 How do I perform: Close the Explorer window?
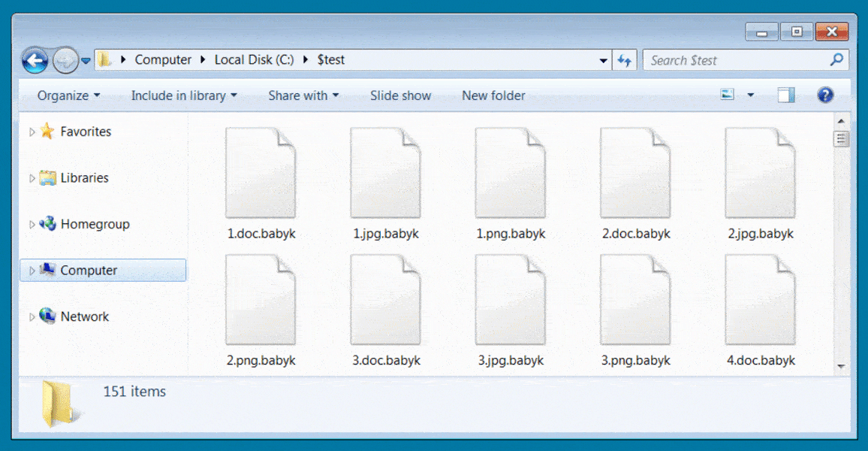[x=831, y=32]
